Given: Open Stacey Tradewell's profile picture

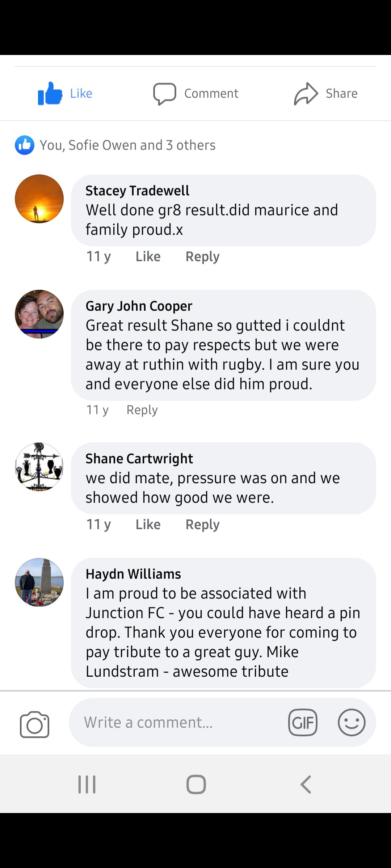Looking at the screenshot, I should click(x=39, y=199).
